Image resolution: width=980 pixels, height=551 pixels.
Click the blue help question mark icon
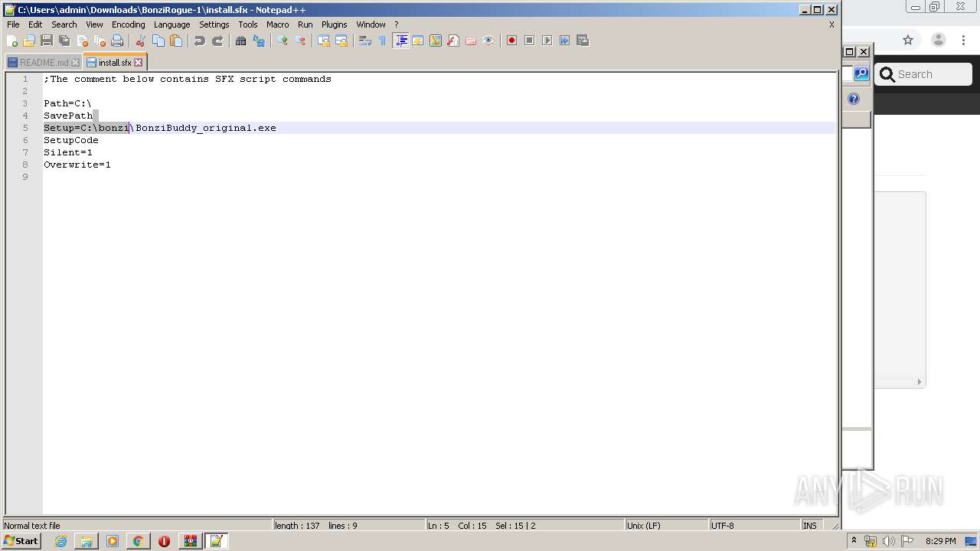[854, 99]
